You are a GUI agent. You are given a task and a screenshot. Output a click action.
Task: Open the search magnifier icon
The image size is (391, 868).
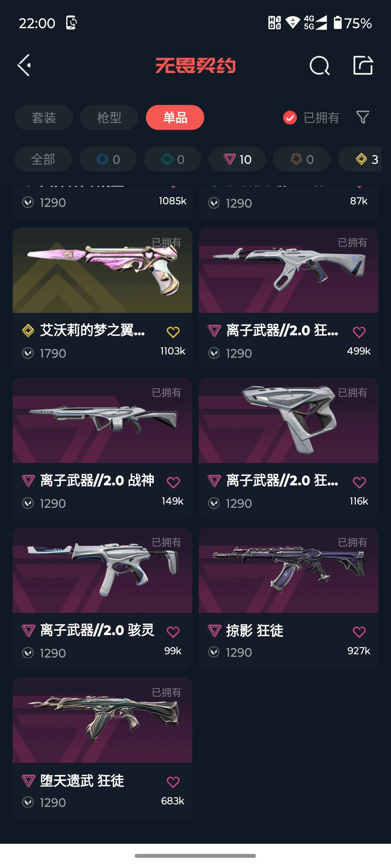point(320,65)
